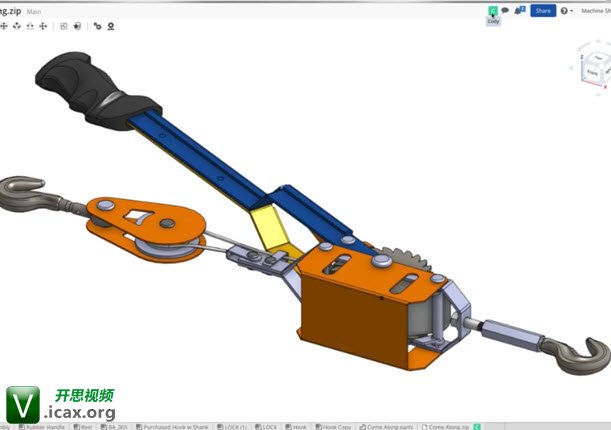Open the Machine Sh... user account menu

596,11
